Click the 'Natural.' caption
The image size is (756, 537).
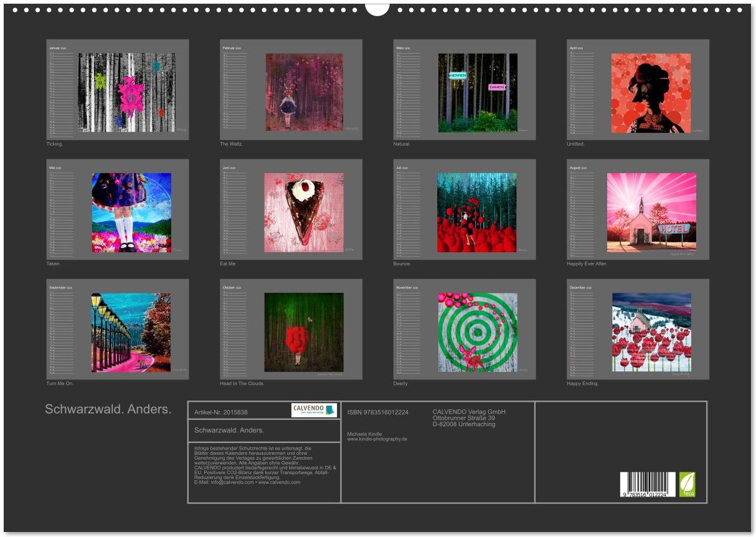pos(402,144)
